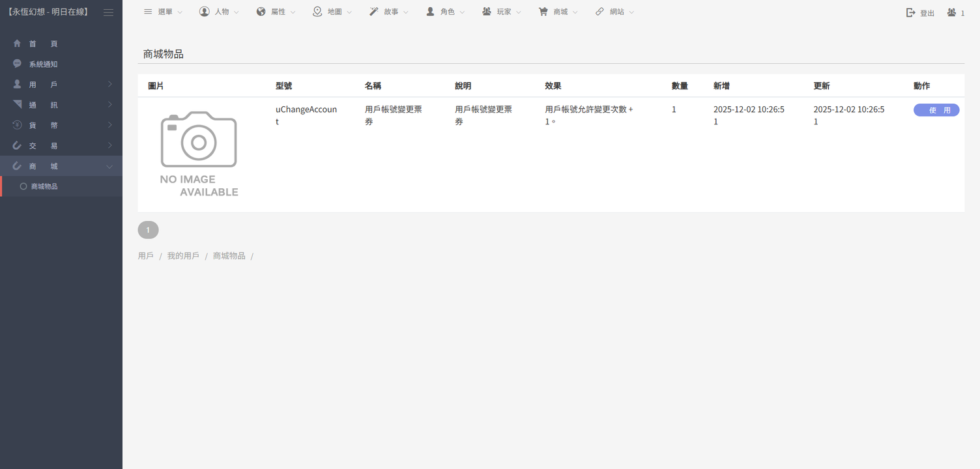This screenshot has height=469, width=980.
Task: Open the 網站 top menu
Action: 614,12
